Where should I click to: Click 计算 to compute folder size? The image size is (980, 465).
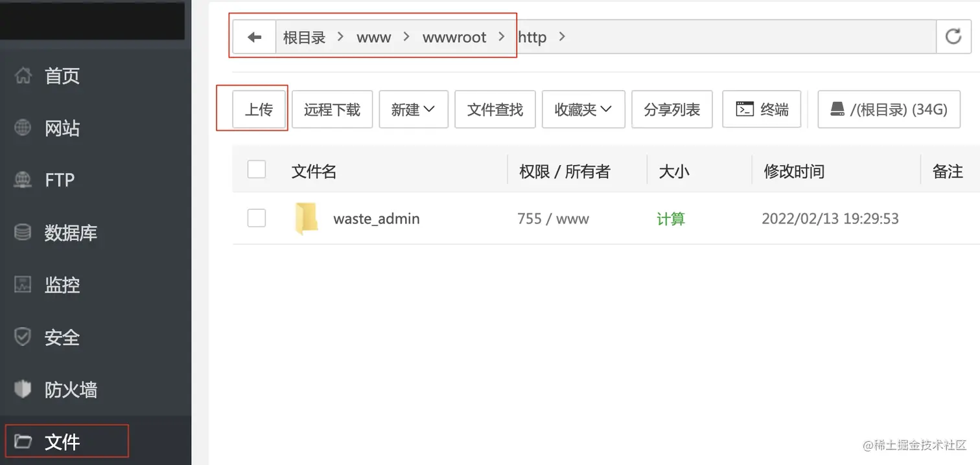coord(670,219)
